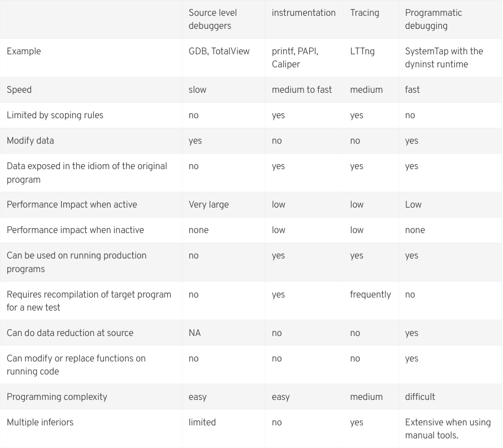This screenshot has width=503, height=448.
Task: Select the 'Programmatic debugging' column header
Action: [433, 19]
